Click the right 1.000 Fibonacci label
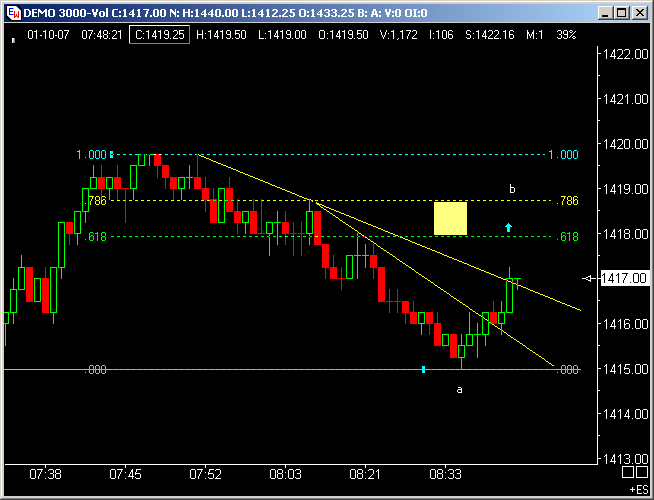654x500 pixels. tap(563, 155)
